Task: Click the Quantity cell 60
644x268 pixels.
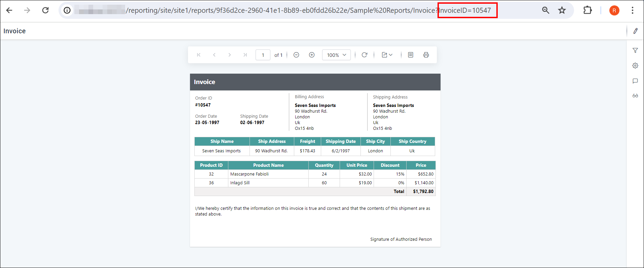Action: [324, 183]
